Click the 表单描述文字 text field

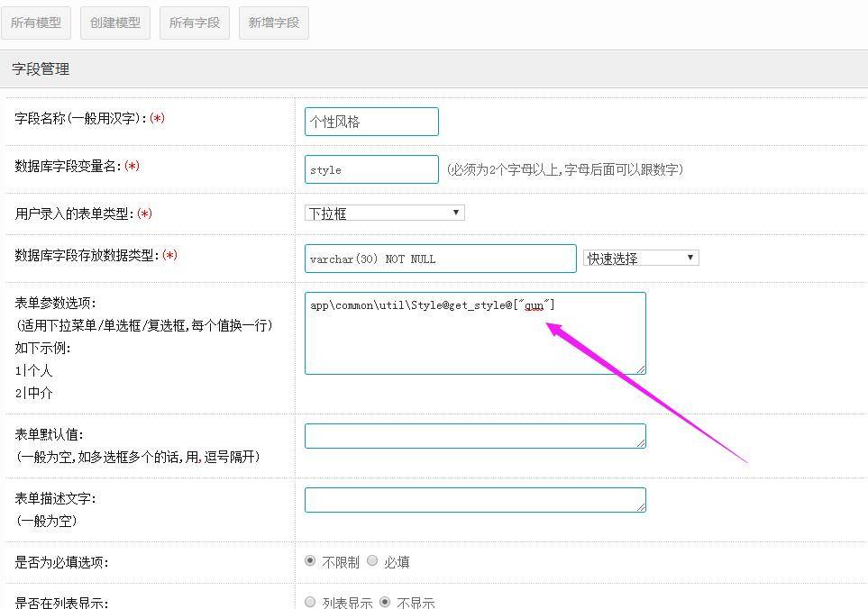pos(475,500)
